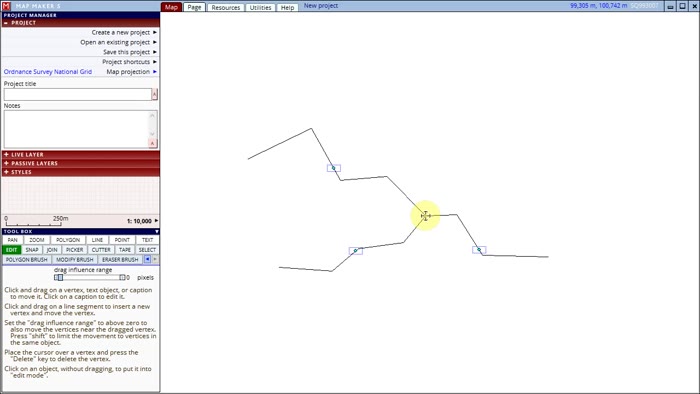
Task: Expand Project shortcuts submenu
Action: 129,62
